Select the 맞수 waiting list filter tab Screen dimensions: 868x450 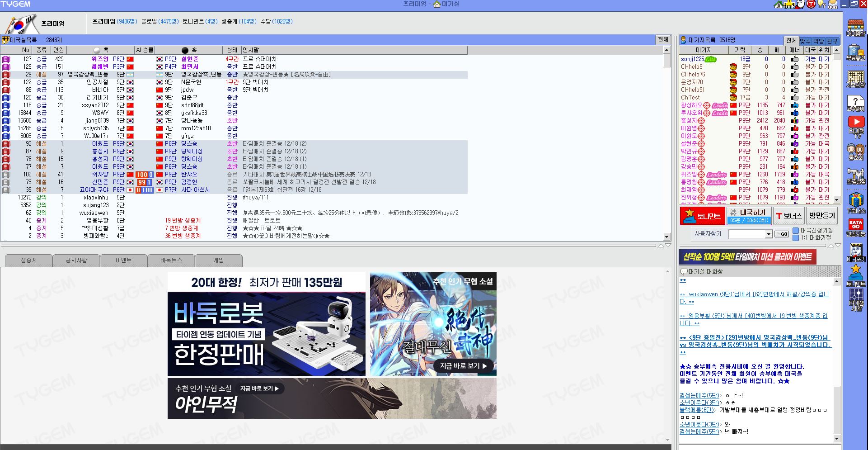click(x=805, y=41)
